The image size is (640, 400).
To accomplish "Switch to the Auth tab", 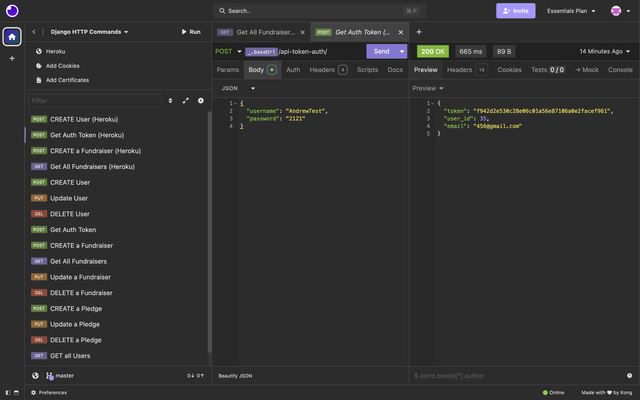I will click(x=293, y=70).
